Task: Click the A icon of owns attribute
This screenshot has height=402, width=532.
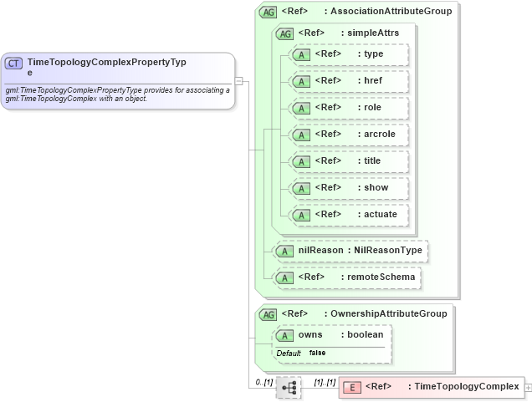Action: (x=284, y=336)
